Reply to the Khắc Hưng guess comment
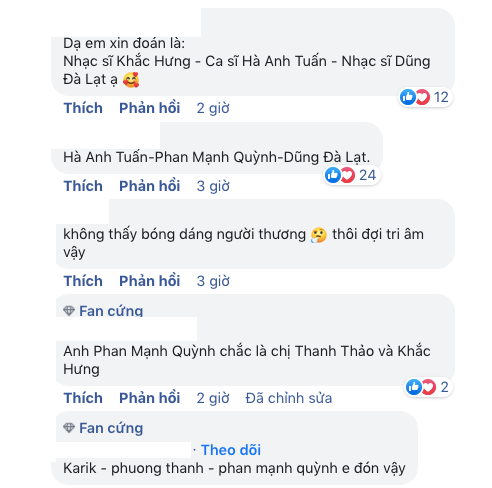Viewport: 492px width, 488px height. tap(150, 108)
